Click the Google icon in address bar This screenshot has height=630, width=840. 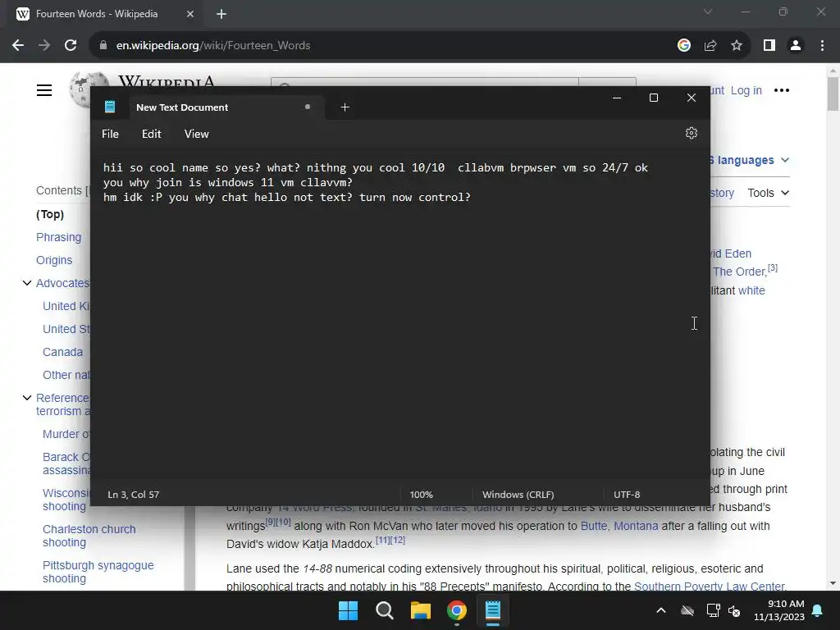(x=683, y=46)
